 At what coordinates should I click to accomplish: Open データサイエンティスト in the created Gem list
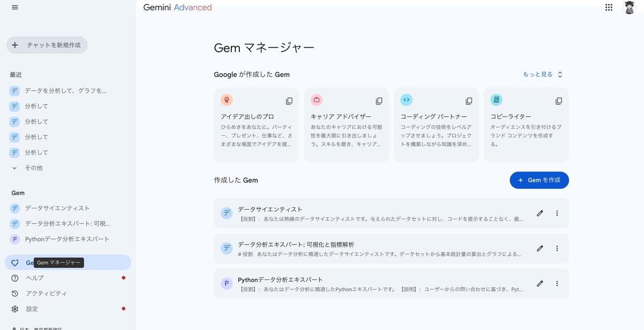391,213
